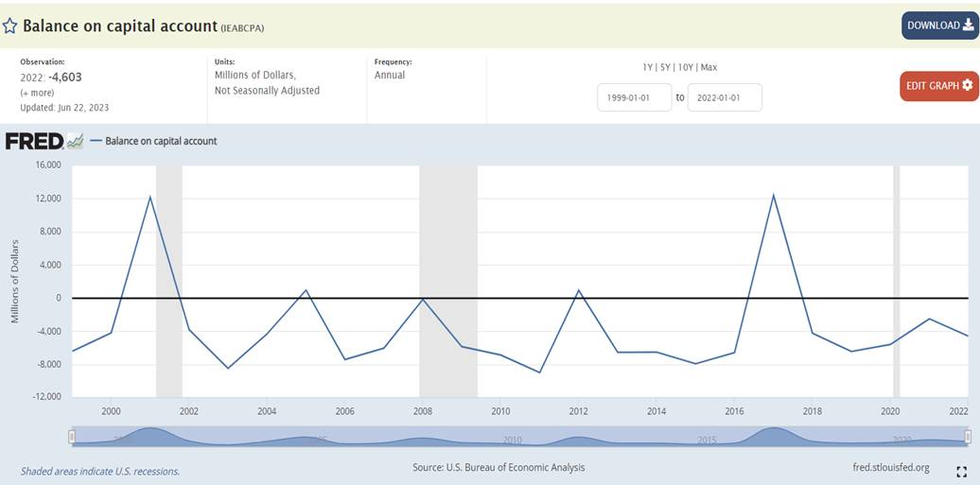Click the favorite star icon beside title

10,26
